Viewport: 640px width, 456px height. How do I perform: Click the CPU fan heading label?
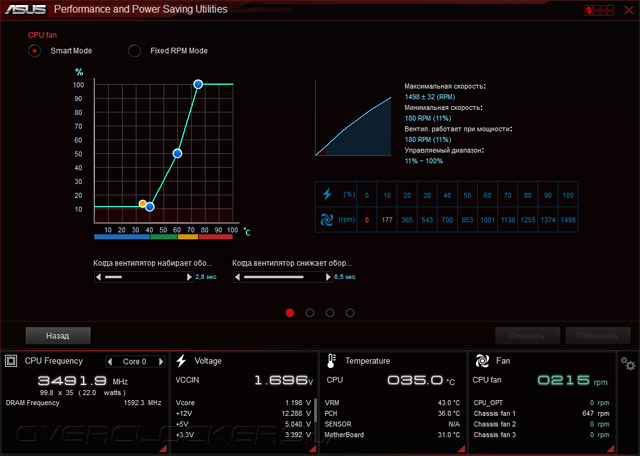click(x=42, y=35)
